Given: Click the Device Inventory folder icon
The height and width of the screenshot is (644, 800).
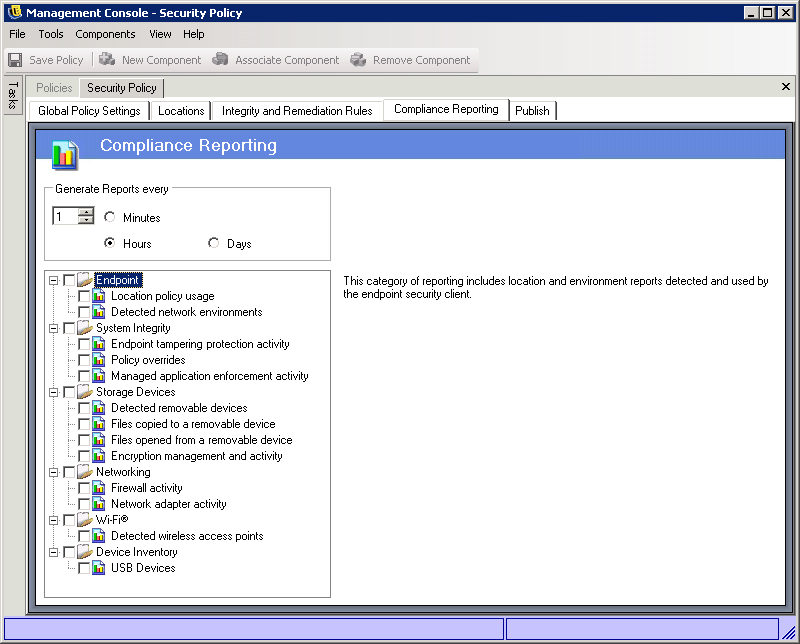Looking at the screenshot, I should (x=85, y=552).
